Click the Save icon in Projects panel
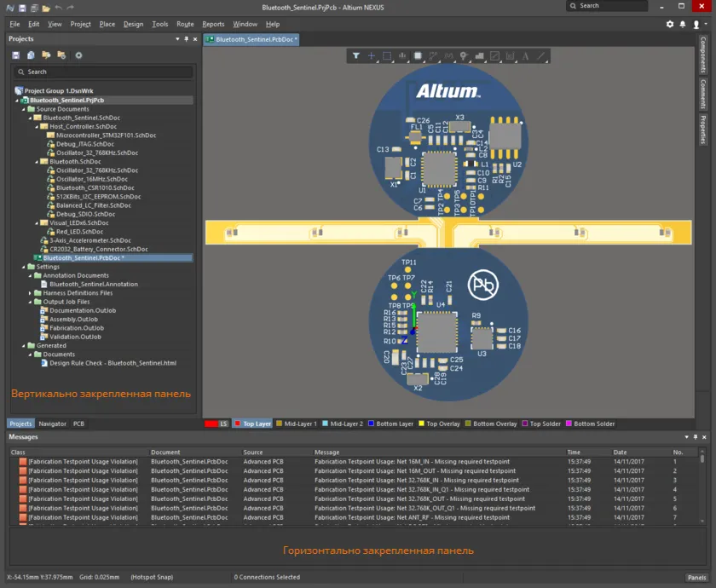Viewport: 716px width, 588px height. click(15, 55)
